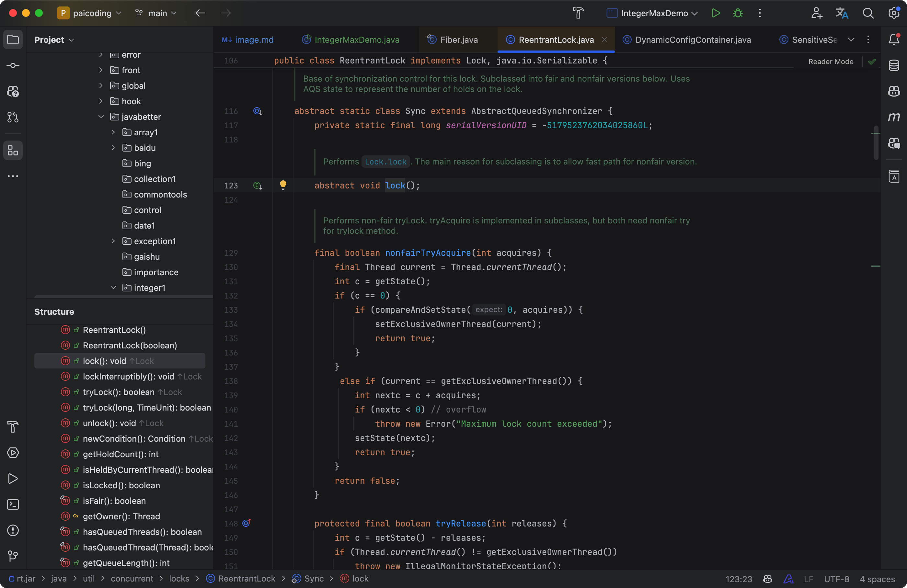Enable Reader Mode in the editor
Screen dimensions: 907x588
pos(831,61)
